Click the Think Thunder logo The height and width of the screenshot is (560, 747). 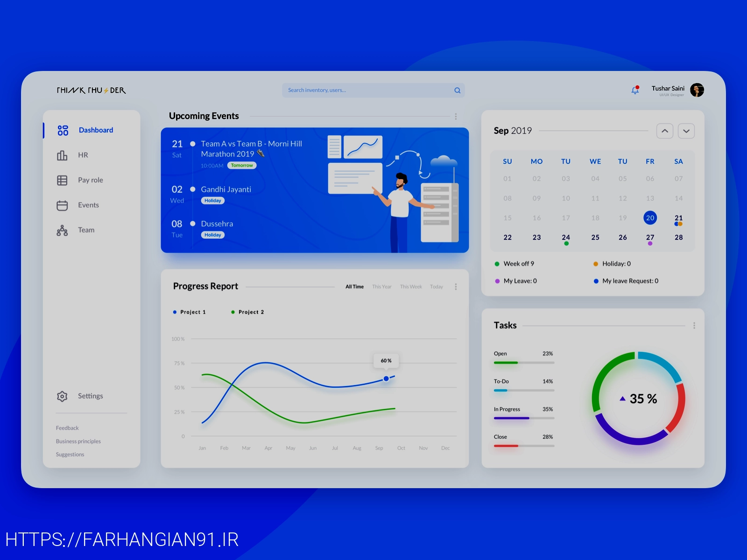point(91,90)
